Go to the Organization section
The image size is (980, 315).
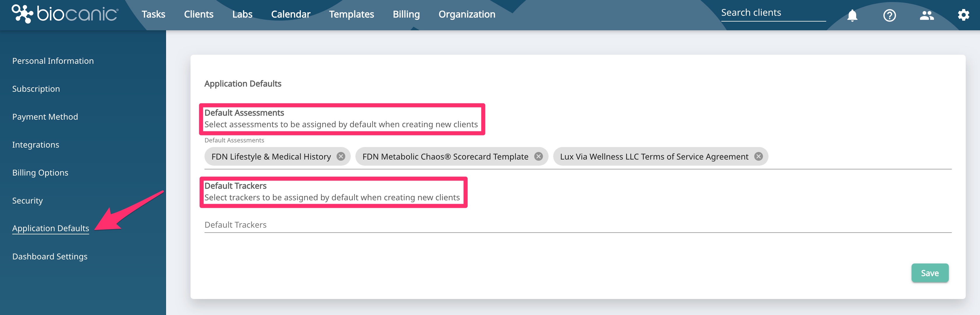pyautogui.click(x=467, y=14)
